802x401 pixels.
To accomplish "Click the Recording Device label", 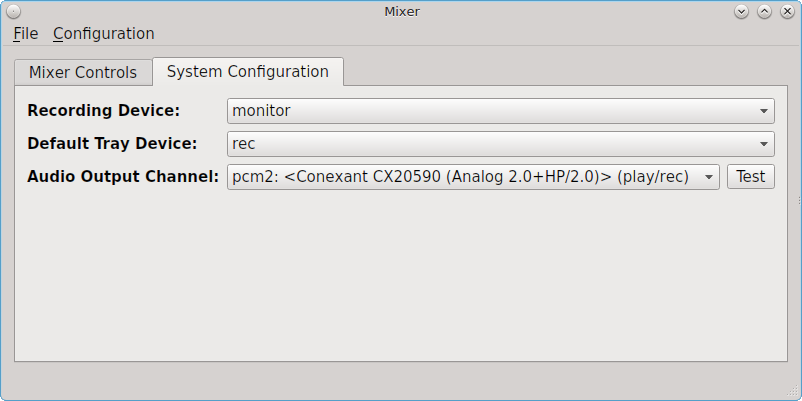I will (x=104, y=110).
